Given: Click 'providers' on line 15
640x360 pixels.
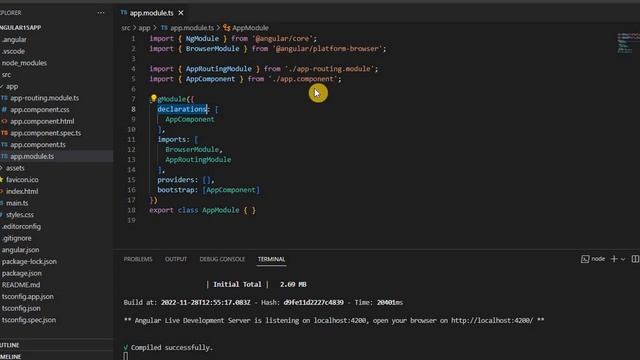Looking at the screenshot, I should (176, 180).
